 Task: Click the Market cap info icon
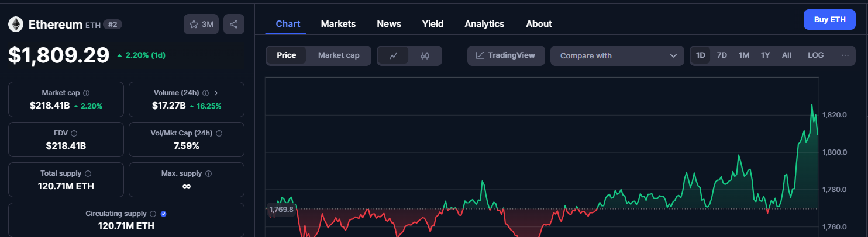pos(87,93)
